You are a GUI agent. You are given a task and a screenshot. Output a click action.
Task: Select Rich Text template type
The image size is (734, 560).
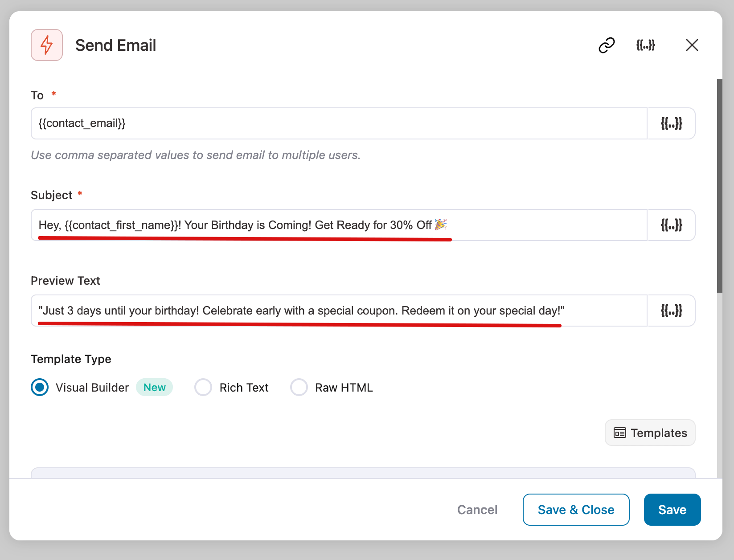pos(203,387)
